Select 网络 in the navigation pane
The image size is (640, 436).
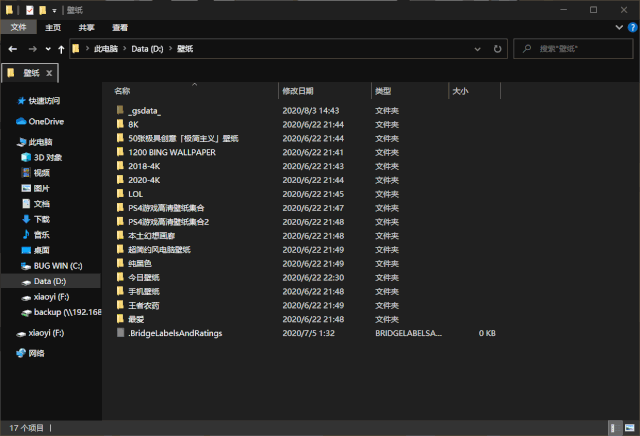click(x=38, y=353)
